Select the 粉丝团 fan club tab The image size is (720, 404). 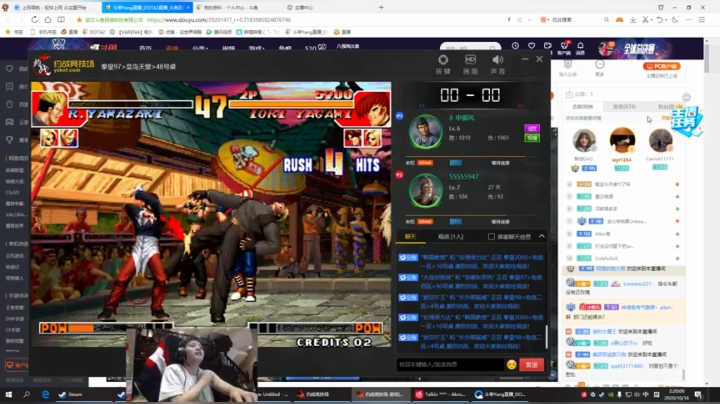(666, 107)
